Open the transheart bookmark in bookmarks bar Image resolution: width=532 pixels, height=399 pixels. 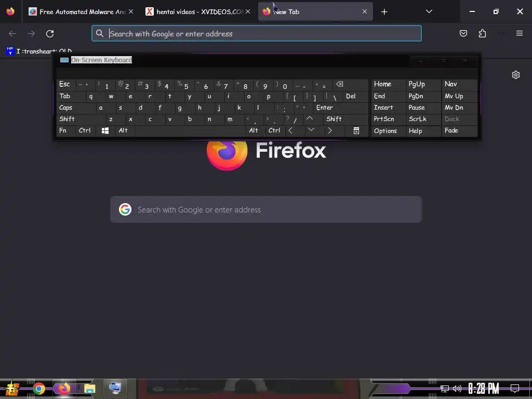pyautogui.click(x=38, y=51)
